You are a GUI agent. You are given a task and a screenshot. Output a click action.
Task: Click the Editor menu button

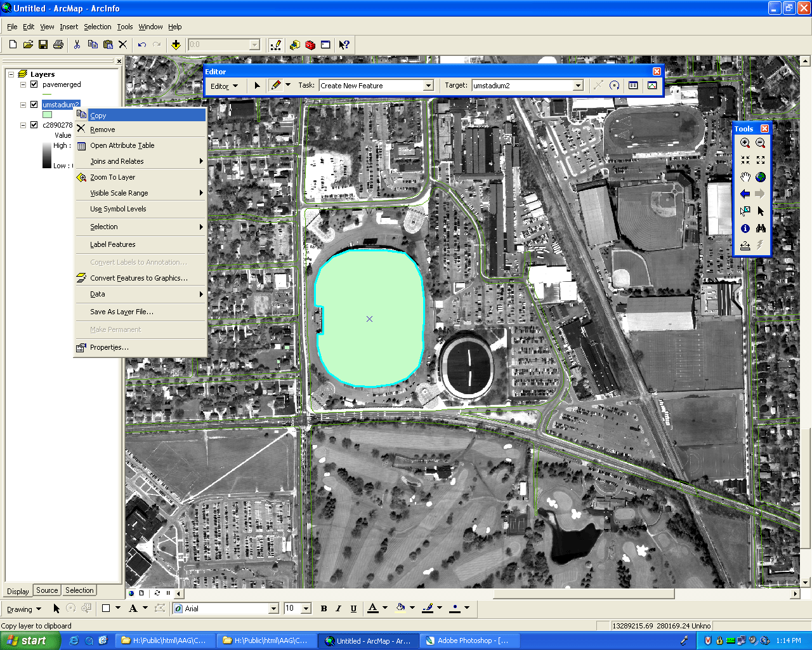pos(224,86)
